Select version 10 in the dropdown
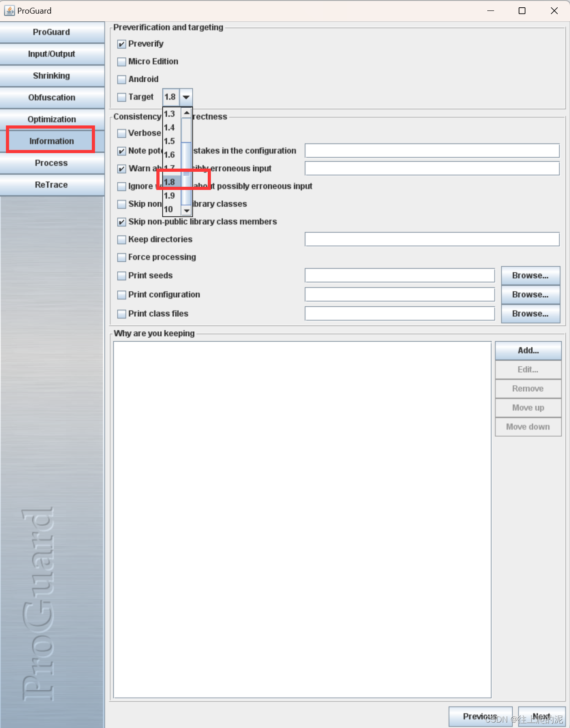Viewport: 570px width, 728px height. pyautogui.click(x=172, y=209)
